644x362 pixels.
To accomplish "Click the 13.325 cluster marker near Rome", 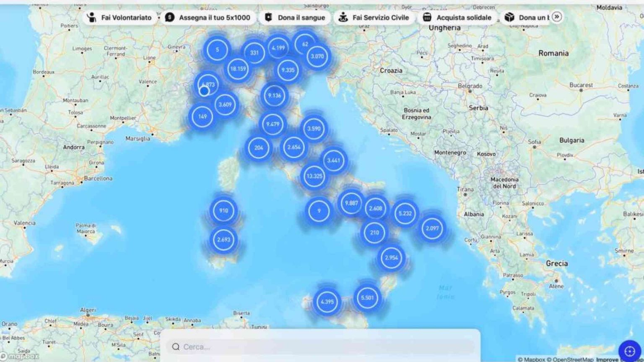I will click(x=314, y=176).
